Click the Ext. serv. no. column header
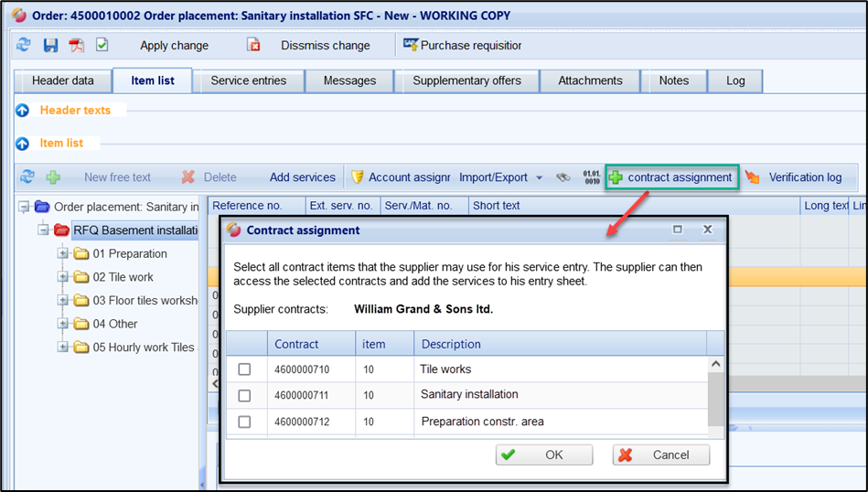The height and width of the screenshot is (492, 868). 343,206
